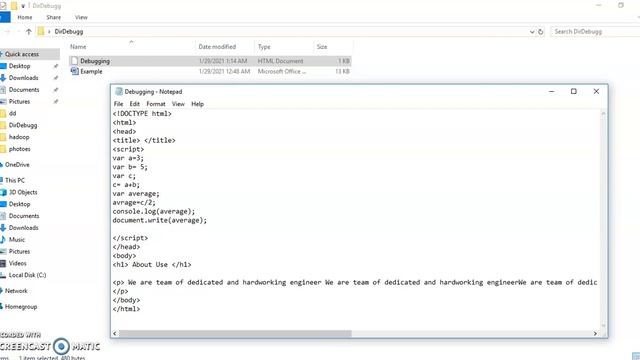Click Notepad title bar app icon
Screen dimensions: 640x360
118,91
